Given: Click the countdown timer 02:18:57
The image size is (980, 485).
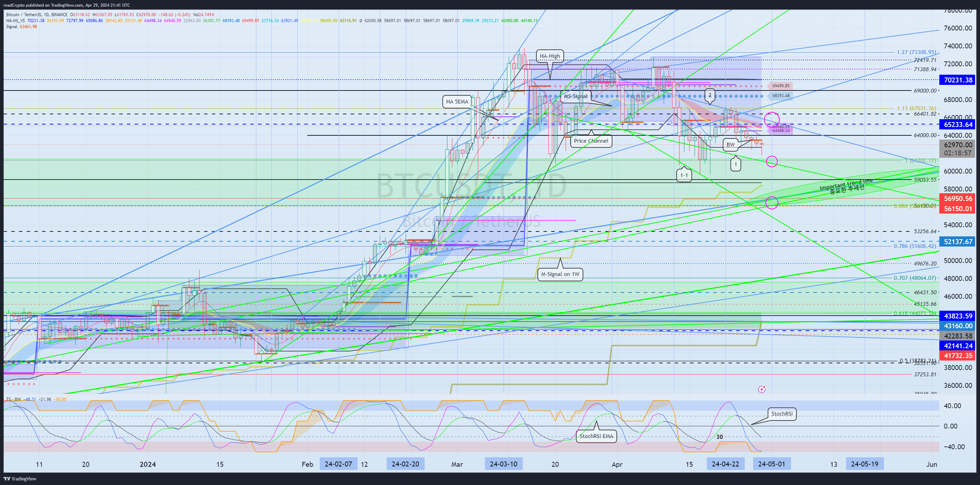Looking at the screenshot, I should [x=958, y=153].
